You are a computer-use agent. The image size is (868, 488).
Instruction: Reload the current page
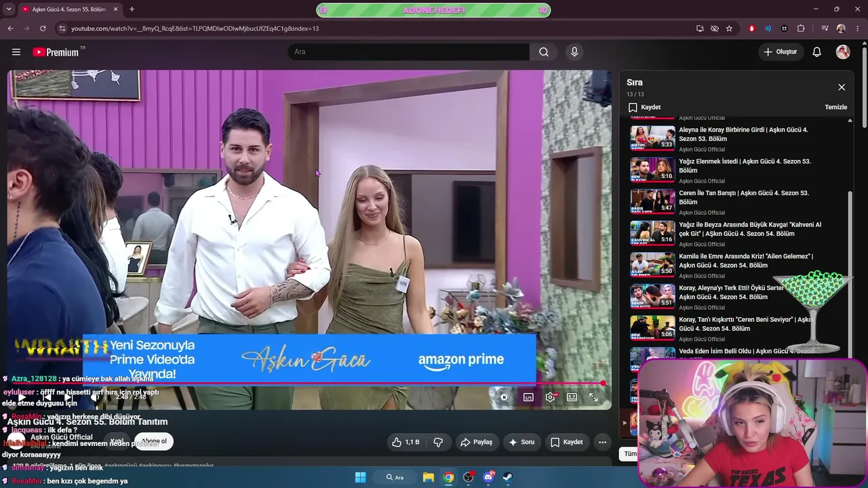43,28
